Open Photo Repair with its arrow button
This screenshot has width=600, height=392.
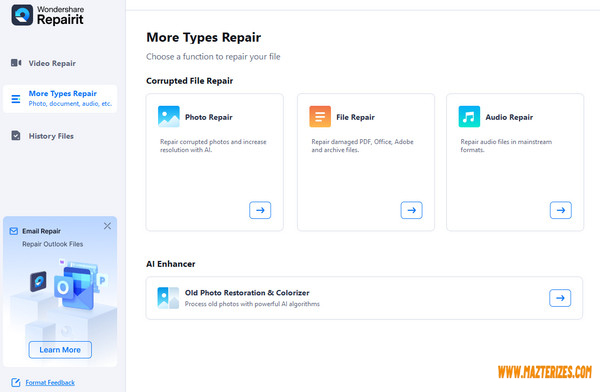[260, 210]
